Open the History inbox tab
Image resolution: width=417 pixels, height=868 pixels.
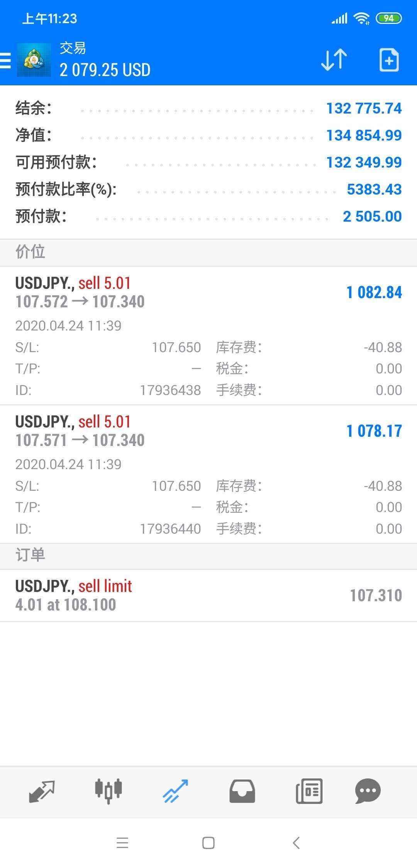pos(242,791)
